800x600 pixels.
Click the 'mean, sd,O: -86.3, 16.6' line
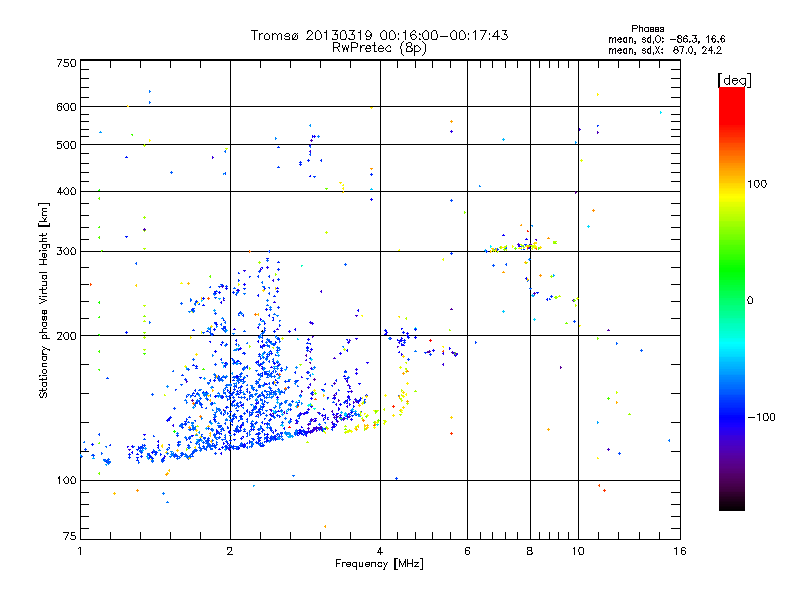coord(666,39)
